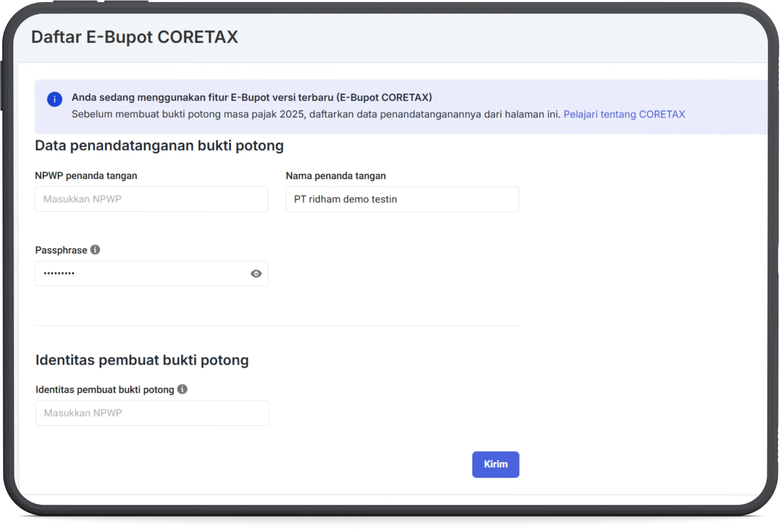Focus the Passphrase entry field
This screenshot has height=532, width=780.
(144, 274)
